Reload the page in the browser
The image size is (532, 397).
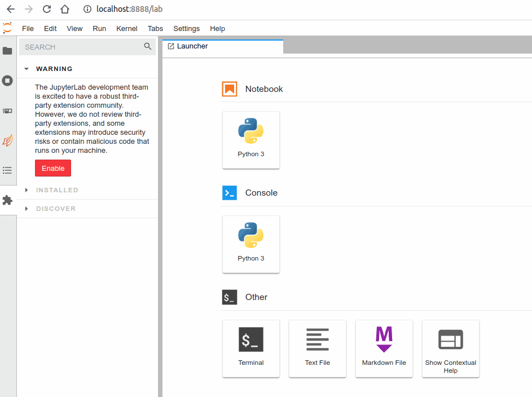point(47,9)
